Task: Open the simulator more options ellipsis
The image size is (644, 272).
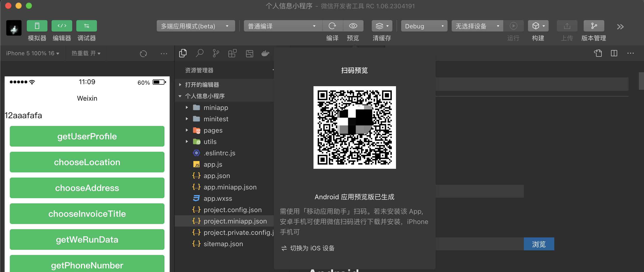Action: pos(164,53)
